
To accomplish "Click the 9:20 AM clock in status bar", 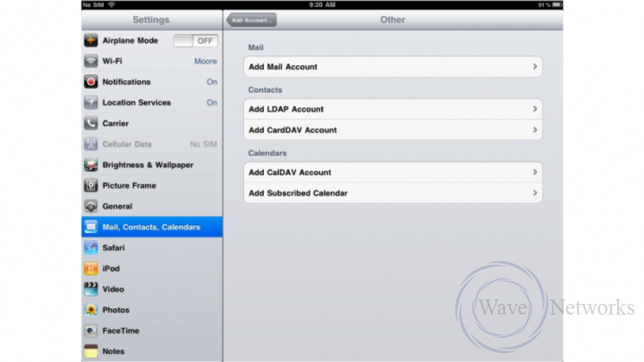I will [322, 5].
